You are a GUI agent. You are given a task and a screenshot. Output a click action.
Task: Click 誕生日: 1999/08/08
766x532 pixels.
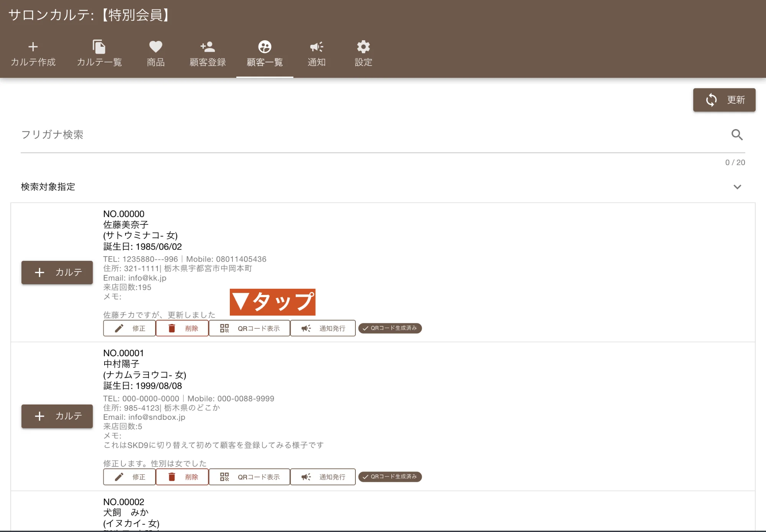coord(142,386)
